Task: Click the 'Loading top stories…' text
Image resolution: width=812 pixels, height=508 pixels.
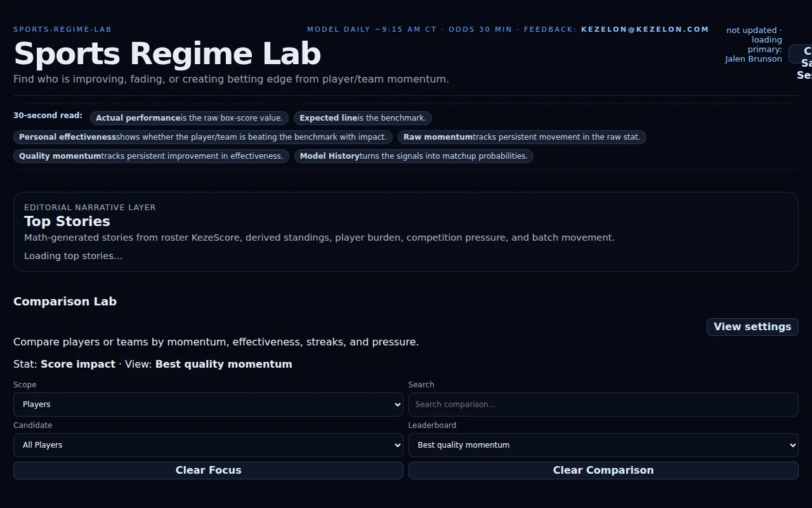Action: tap(74, 256)
